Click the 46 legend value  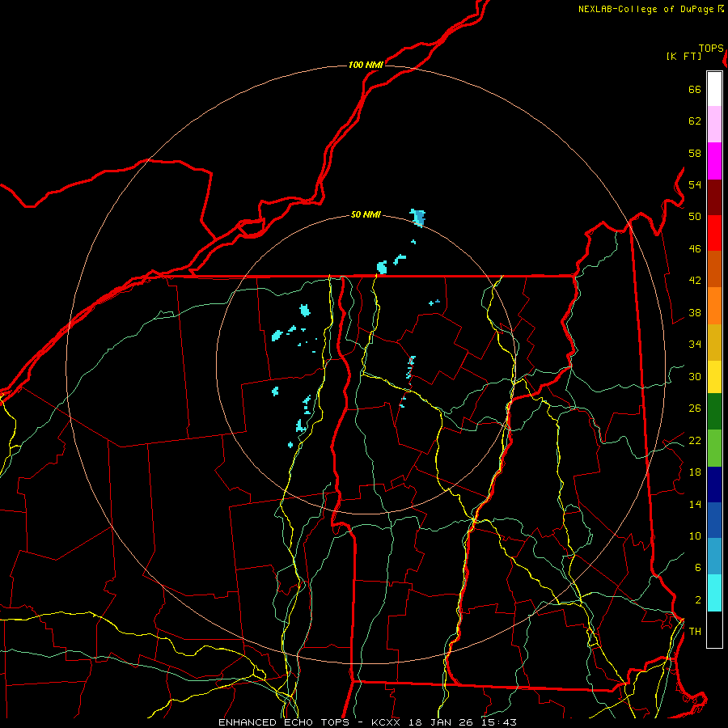[x=695, y=249]
